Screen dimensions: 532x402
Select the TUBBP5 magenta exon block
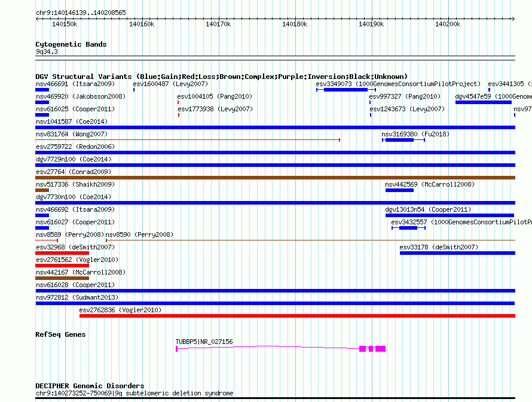(380, 349)
